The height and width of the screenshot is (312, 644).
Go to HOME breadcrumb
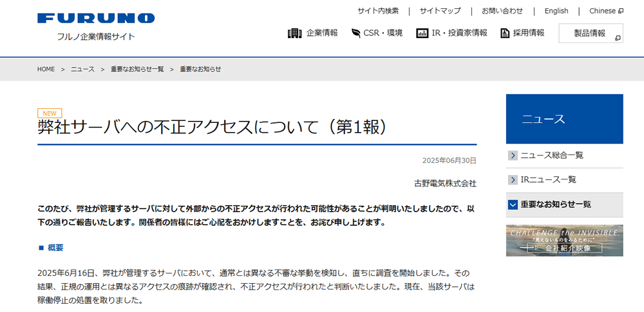pos(46,69)
